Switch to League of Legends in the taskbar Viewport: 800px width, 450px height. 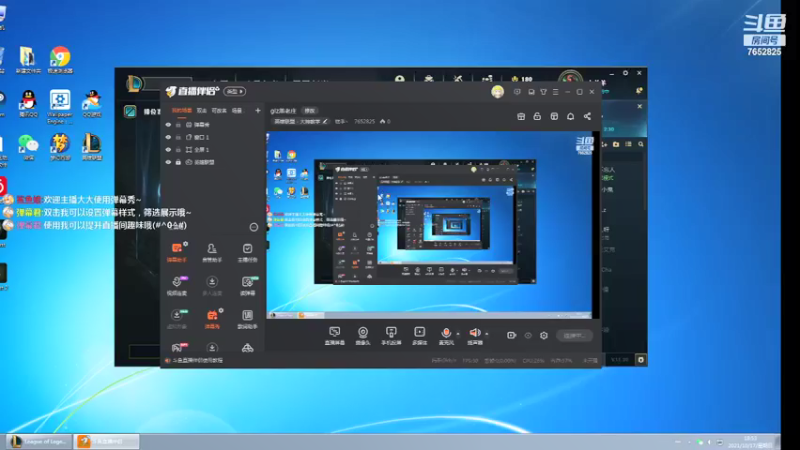[39, 441]
